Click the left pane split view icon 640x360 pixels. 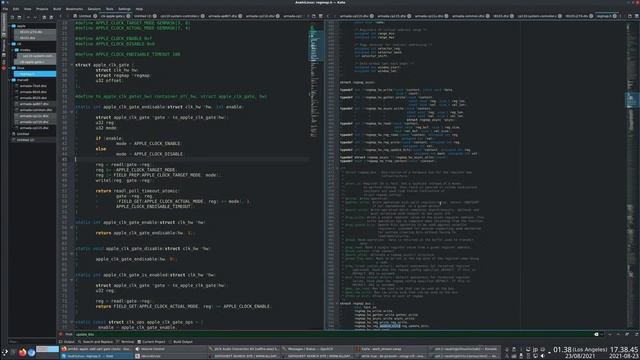pos(321,16)
